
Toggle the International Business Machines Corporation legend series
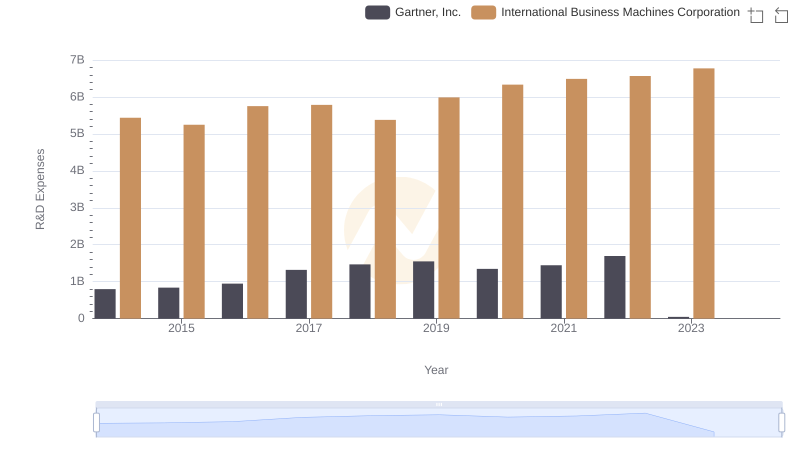[x=605, y=12]
